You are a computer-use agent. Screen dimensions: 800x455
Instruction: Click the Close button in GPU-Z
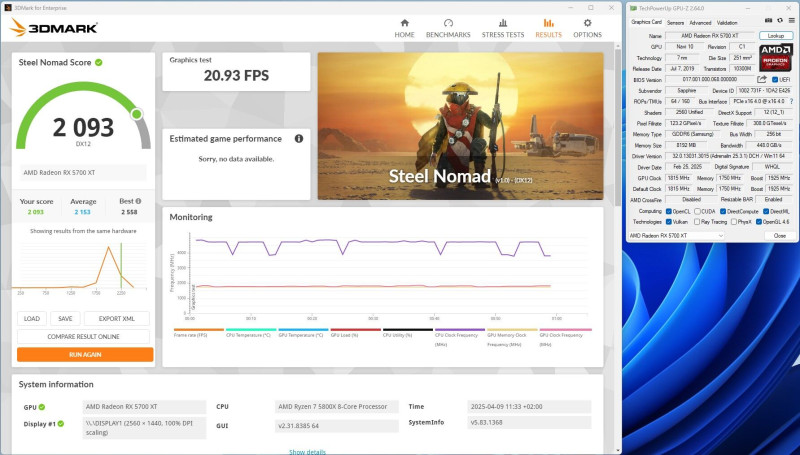(x=780, y=236)
